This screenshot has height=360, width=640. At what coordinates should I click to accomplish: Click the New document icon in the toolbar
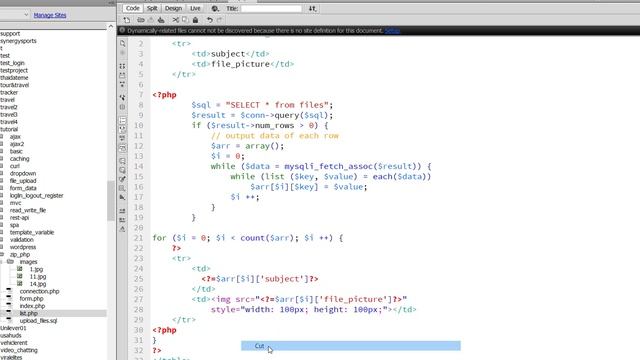127,20
